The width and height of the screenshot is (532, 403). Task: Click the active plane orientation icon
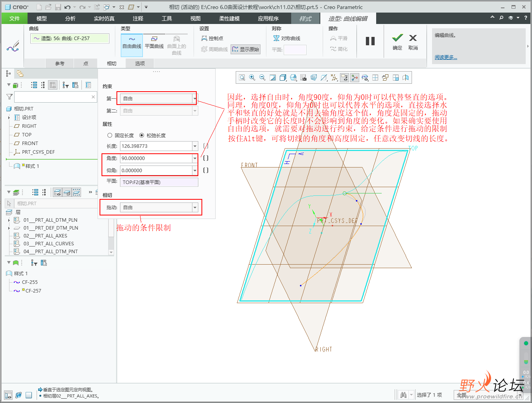click(385, 78)
